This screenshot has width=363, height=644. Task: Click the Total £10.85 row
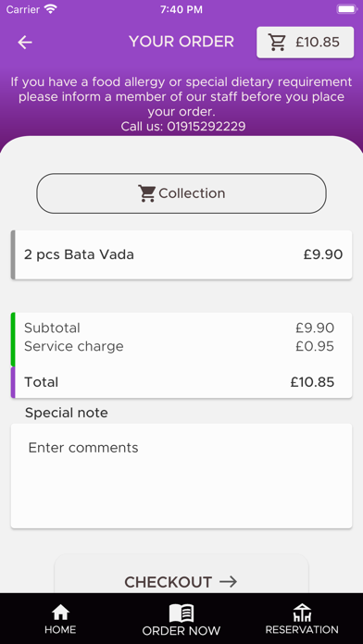pos(181,382)
